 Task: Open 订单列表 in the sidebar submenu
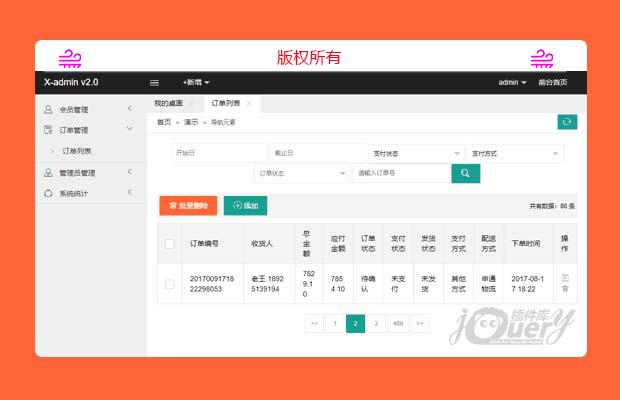click(76, 151)
